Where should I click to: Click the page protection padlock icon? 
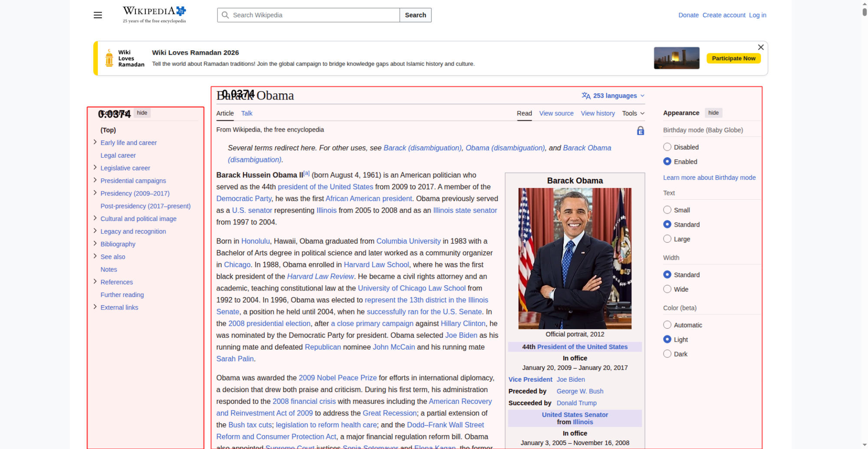pyautogui.click(x=640, y=131)
